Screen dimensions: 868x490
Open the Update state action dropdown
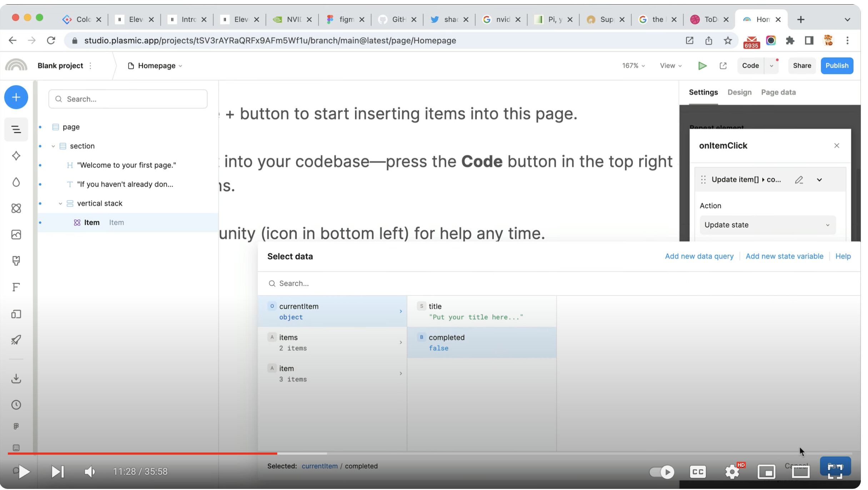point(768,225)
